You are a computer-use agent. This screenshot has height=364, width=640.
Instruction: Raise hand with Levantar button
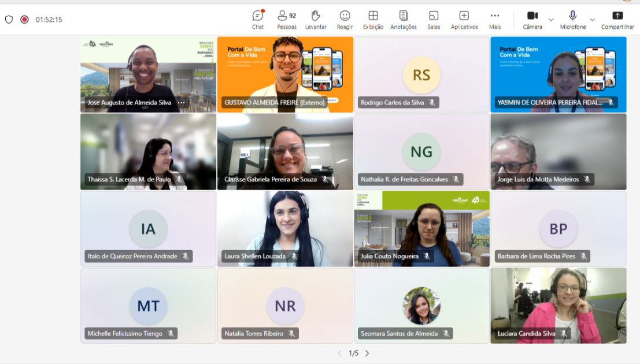tap(316, 20)
